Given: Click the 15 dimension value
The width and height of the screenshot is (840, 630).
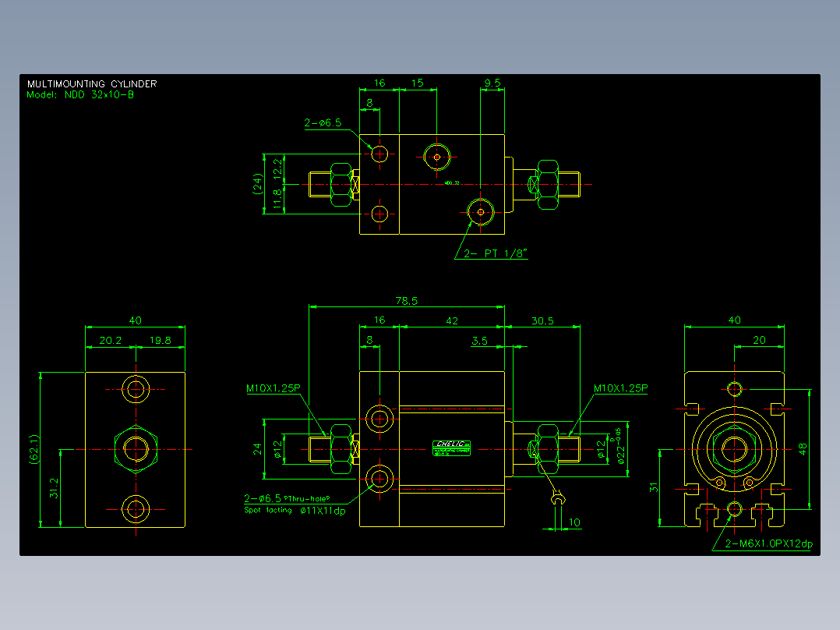Looking at the screenshot, I should click(x=418, y=83).
